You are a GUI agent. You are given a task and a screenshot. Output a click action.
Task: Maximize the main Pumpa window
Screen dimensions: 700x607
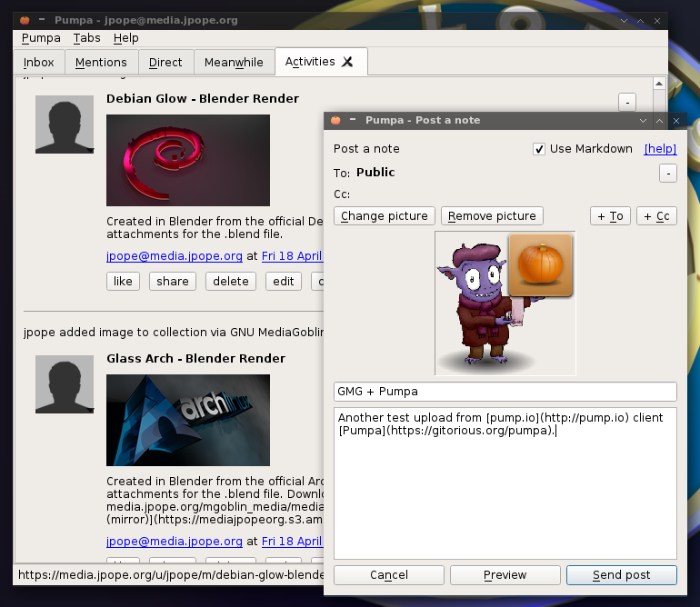coord(640,21)
